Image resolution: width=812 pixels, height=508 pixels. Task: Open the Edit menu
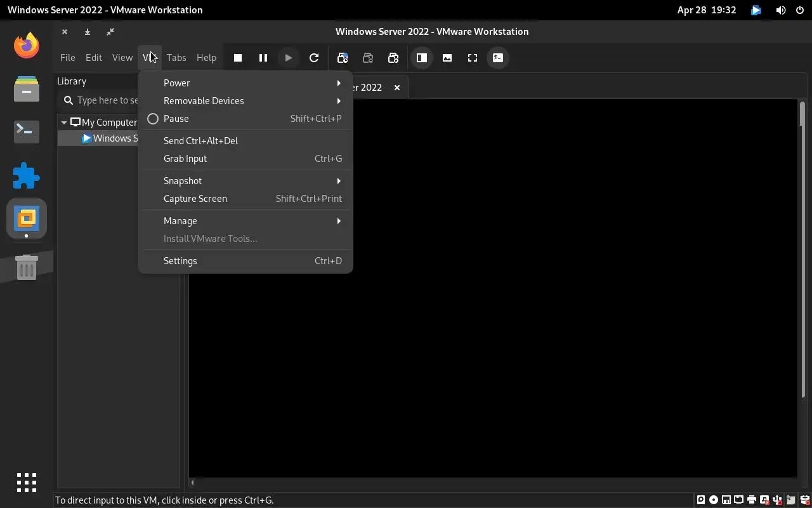pyautogui.click(x=94, y=58)
